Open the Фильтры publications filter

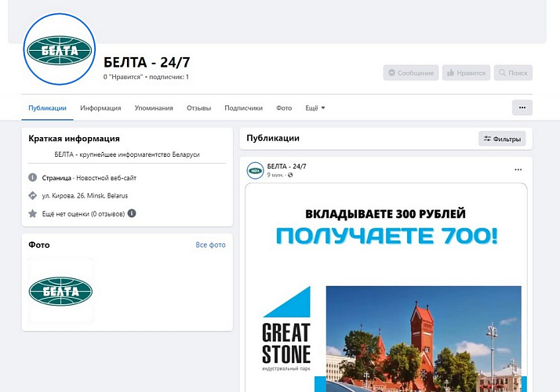(x=502, y=139)
